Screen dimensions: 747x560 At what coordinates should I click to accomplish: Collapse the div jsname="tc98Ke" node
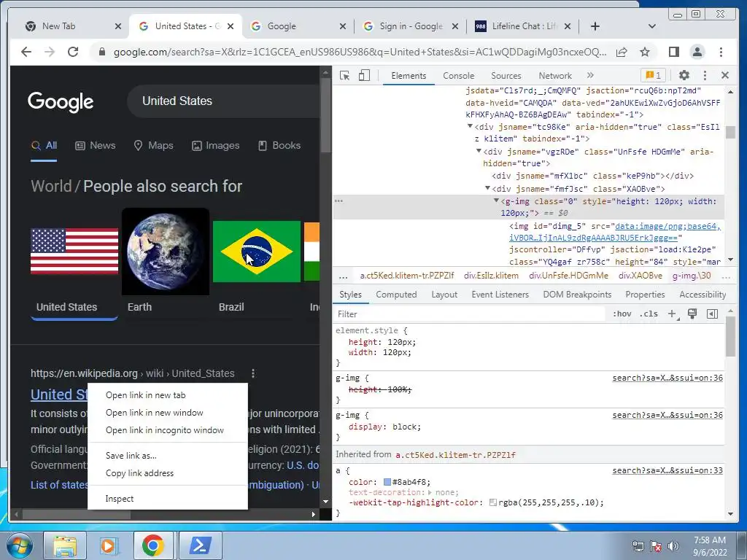(x=470, y=127)
